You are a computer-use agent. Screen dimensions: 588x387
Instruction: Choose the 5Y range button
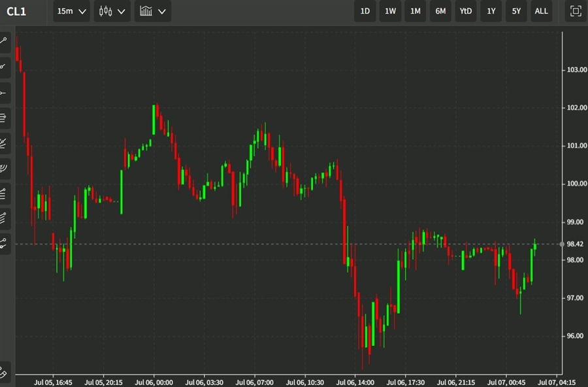coord(516,11)
